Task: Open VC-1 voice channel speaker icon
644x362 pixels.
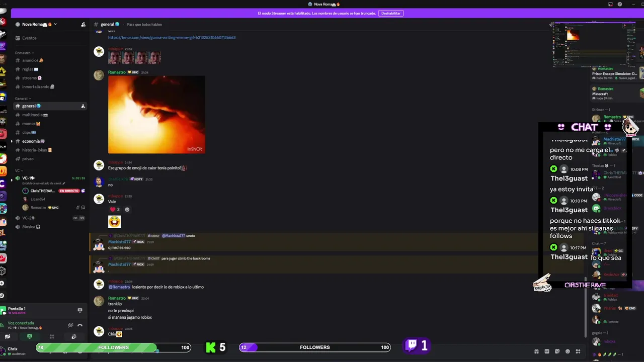Action: tap(18, 178)
